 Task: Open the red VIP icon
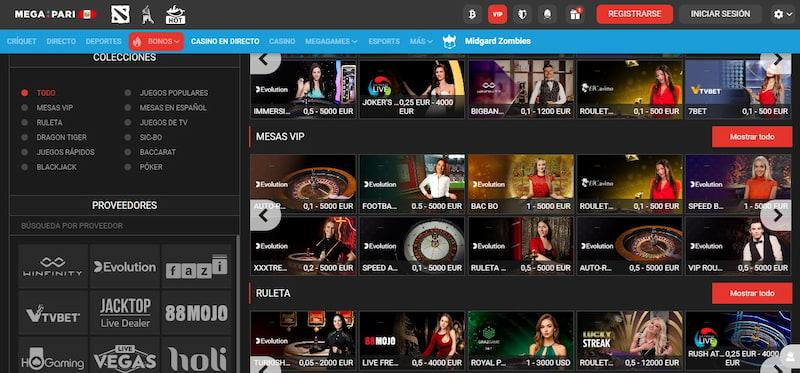coord(497,14)
